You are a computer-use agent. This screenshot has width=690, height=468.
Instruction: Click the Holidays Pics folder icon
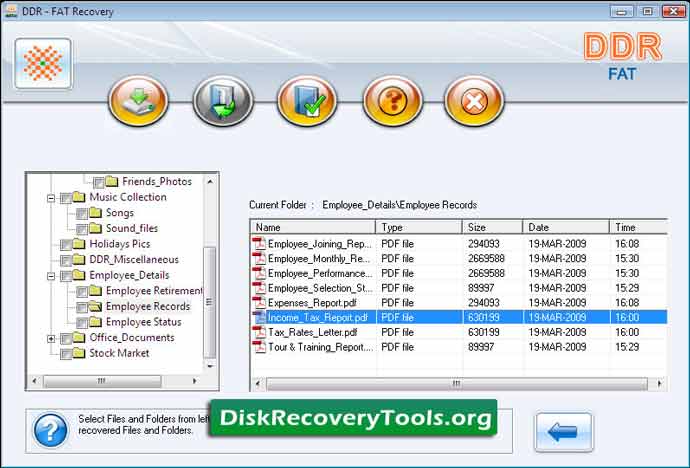tap(79, 244)
